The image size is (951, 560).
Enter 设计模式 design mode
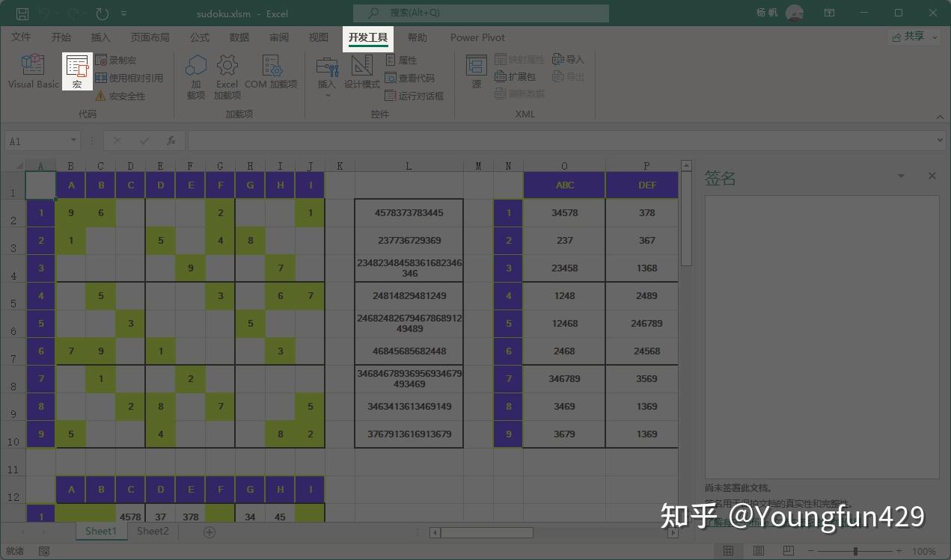(x=361, y=71)
